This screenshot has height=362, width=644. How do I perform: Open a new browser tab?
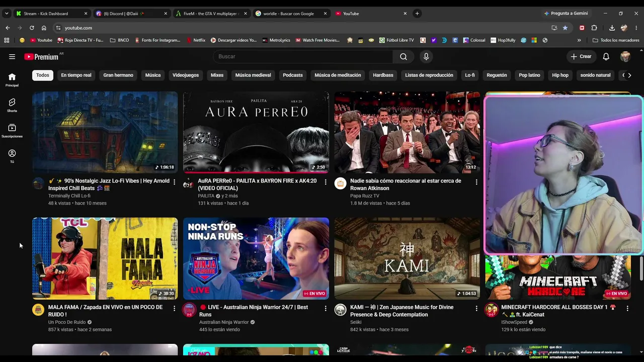click(x=417, y=14)
